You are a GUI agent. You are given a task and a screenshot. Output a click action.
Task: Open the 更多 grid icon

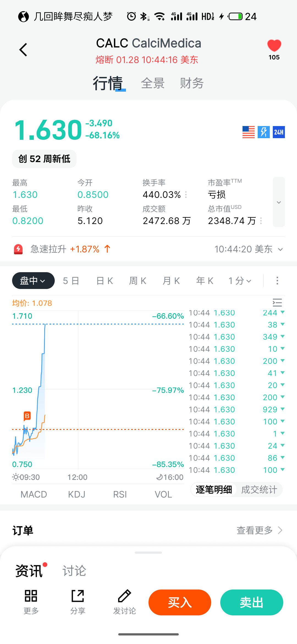(31, 596)
